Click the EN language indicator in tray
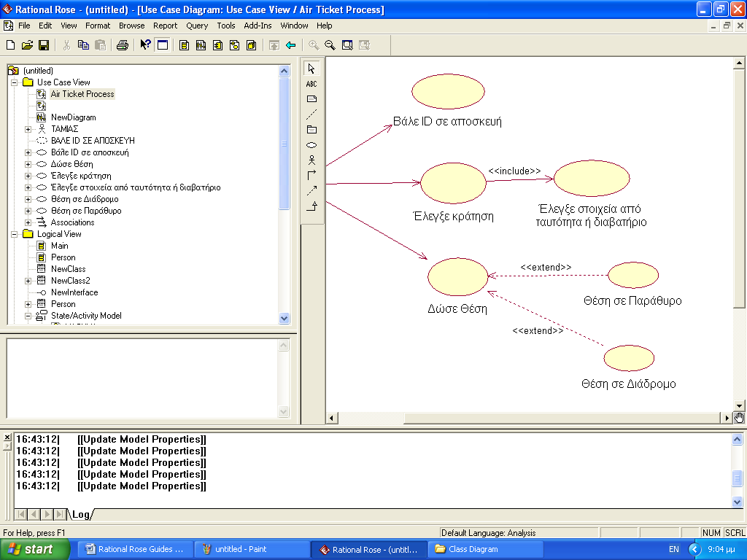The height and width of the screenshot is (560, 747). click(x=673, y=550)
